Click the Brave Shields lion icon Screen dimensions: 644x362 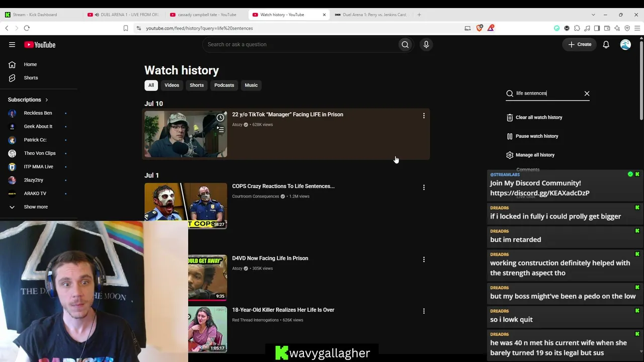coord(479,28)
